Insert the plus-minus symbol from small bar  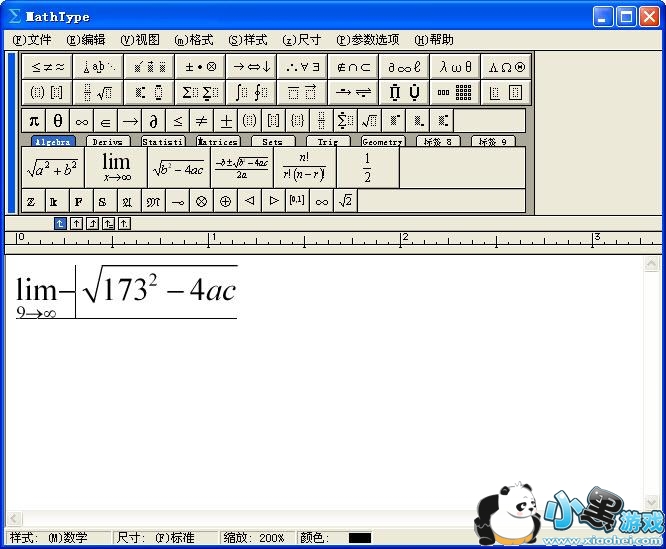(x=226, y=121)
